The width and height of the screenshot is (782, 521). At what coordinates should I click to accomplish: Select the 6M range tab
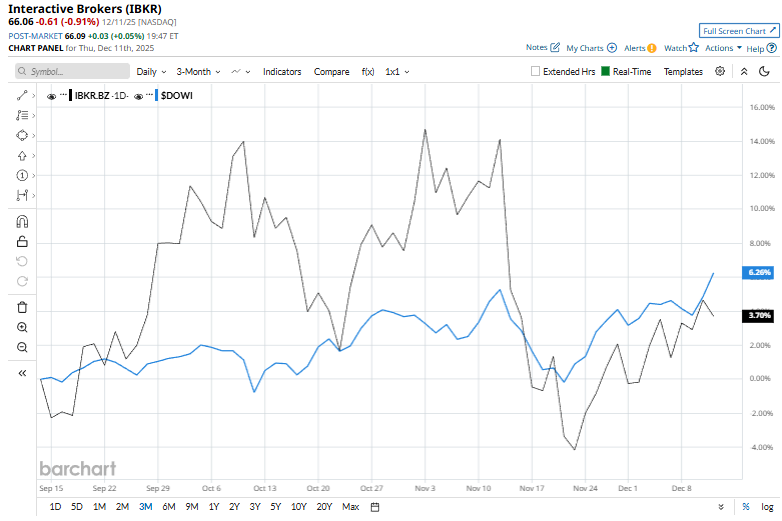(x=169, y=507)
